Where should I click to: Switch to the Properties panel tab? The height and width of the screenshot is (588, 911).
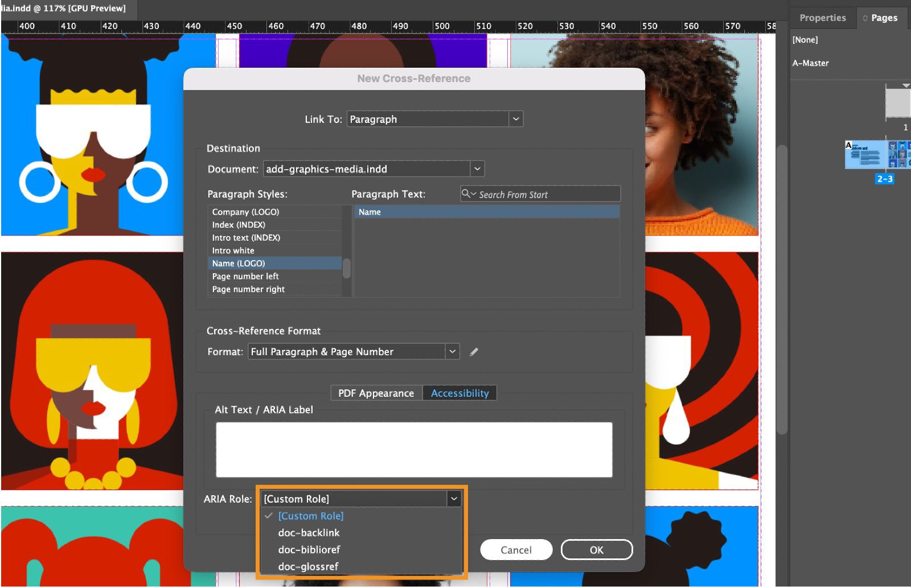(822, 18)
